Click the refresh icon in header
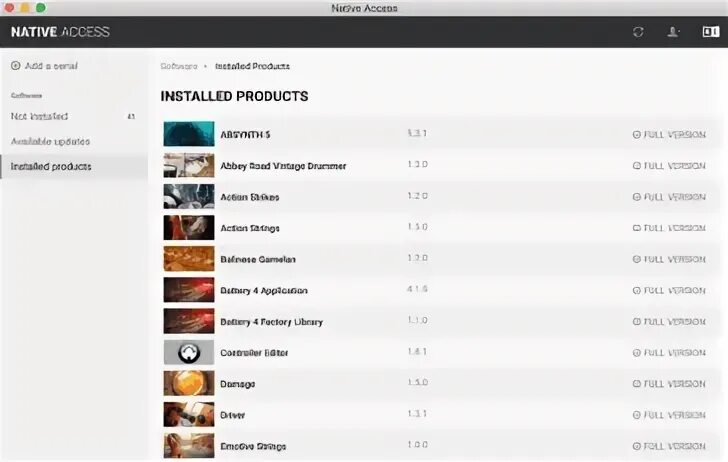Image resolution: width=728 pixels, height=462 pixels. 638,32
